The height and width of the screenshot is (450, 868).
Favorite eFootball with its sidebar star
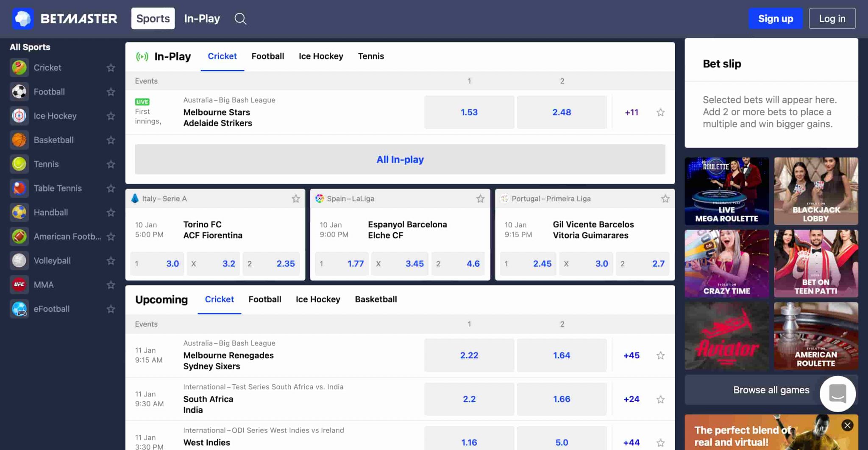111,309
